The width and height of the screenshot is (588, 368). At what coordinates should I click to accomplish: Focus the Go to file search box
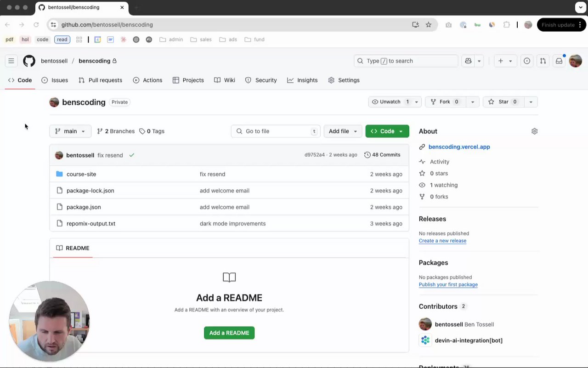click(x=276, y=131)
